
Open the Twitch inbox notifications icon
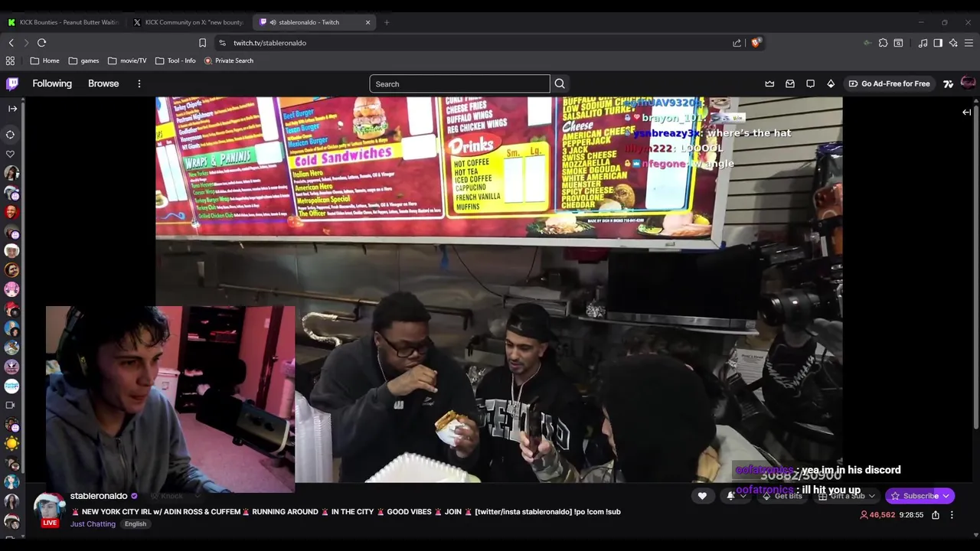coord(790,83)
